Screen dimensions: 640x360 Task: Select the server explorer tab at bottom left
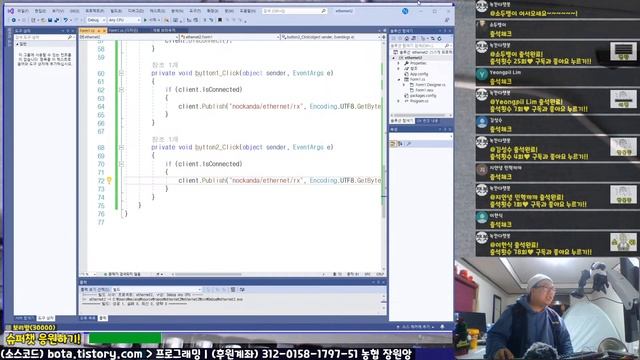click(24, 318)
